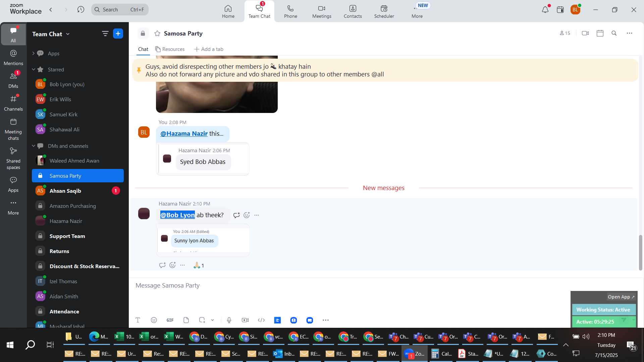Show more composer tools
Viewport: 644px width, 362px height.
(x=326, y=320)
